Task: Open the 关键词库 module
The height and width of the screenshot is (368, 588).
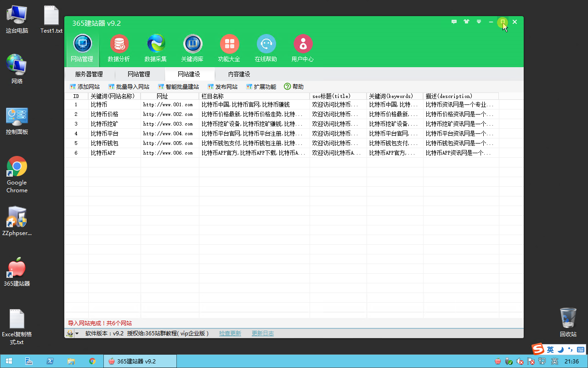Action: [x=192, y=49]
